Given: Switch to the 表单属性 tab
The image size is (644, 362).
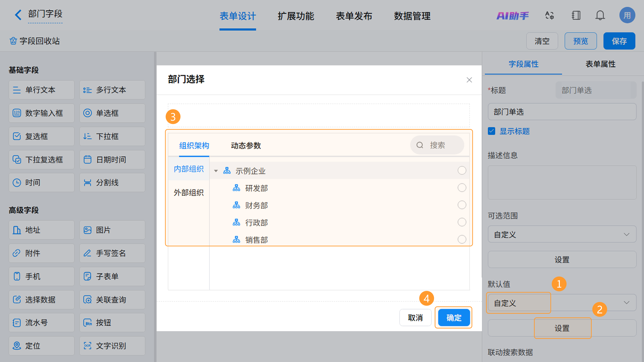Looking at the screenshot, I should coord(600,64).
